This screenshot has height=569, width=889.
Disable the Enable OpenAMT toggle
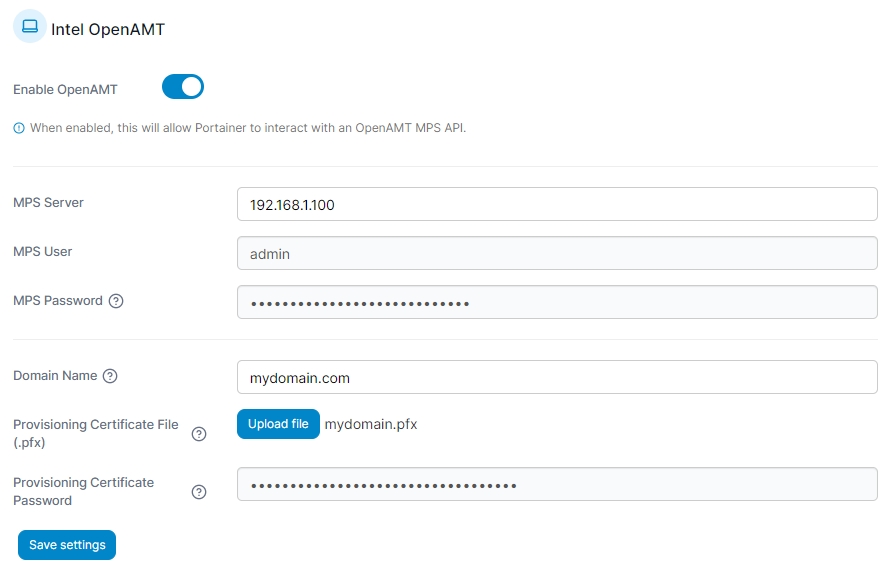183,87
